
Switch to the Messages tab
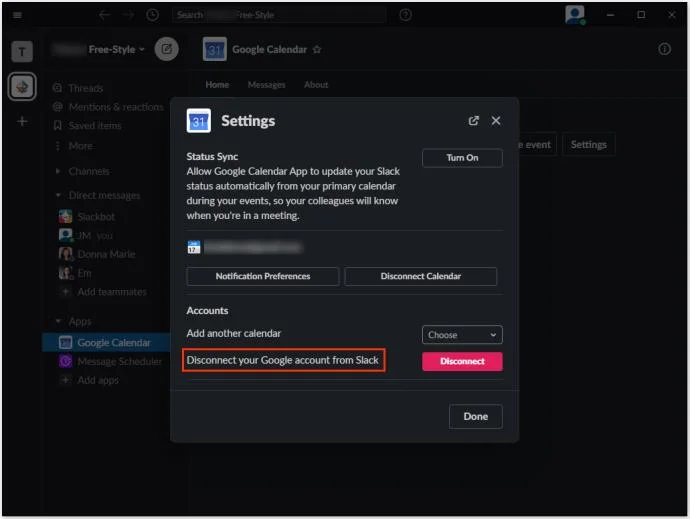click(x=266, y=85)
